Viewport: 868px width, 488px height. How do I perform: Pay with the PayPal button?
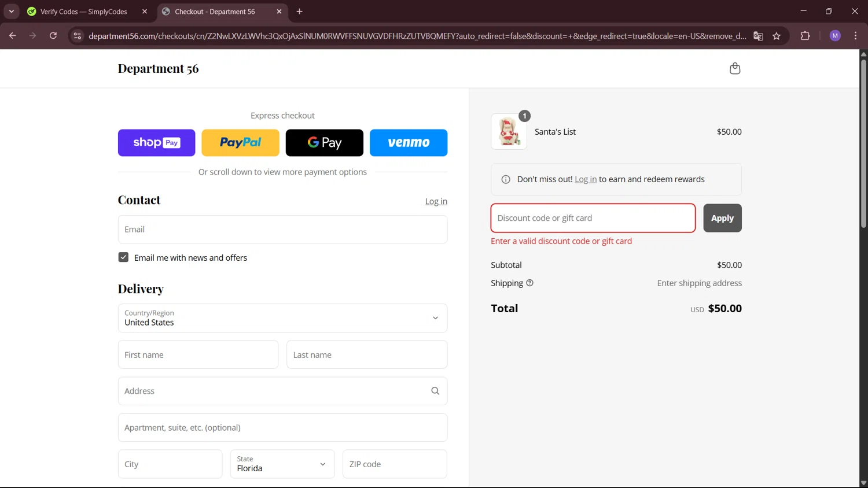pos(240,143)
